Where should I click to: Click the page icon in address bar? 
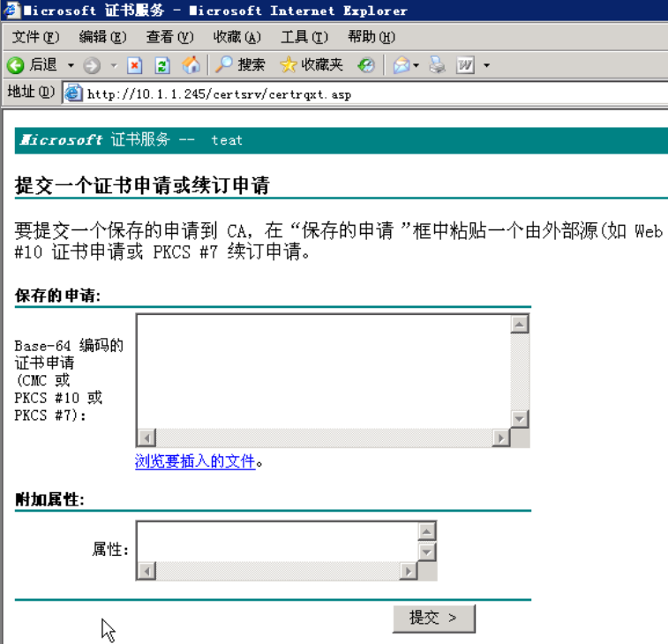(x=73, y=94)
